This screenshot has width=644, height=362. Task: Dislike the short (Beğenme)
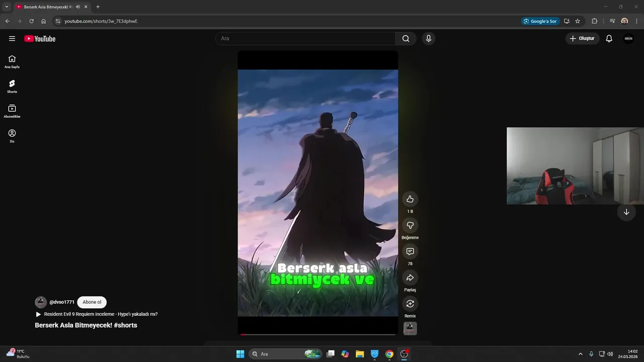pyautogui.click(x=410, y=225)
